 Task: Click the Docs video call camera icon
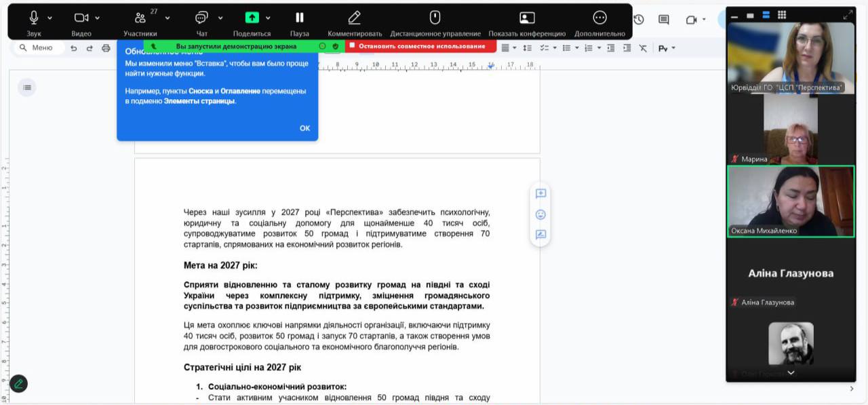pos(691,20)
